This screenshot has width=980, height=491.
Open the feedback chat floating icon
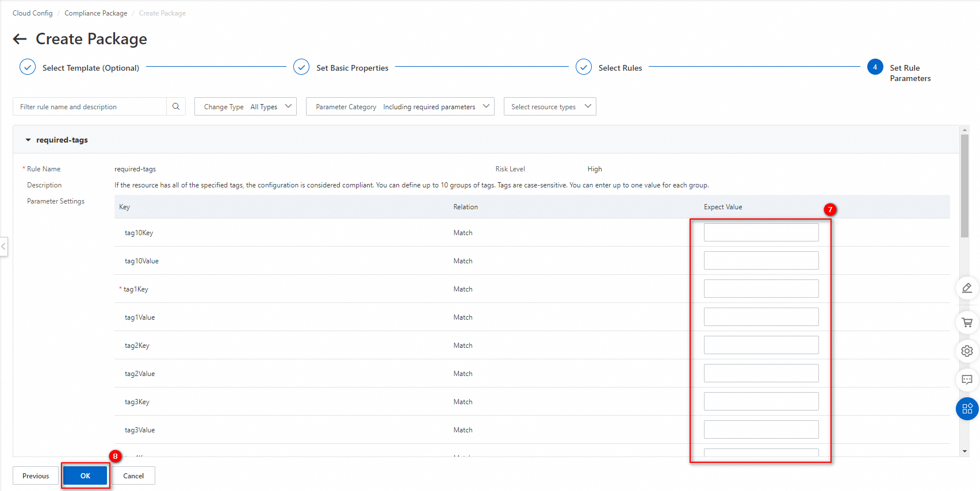(x=967, y=379)
